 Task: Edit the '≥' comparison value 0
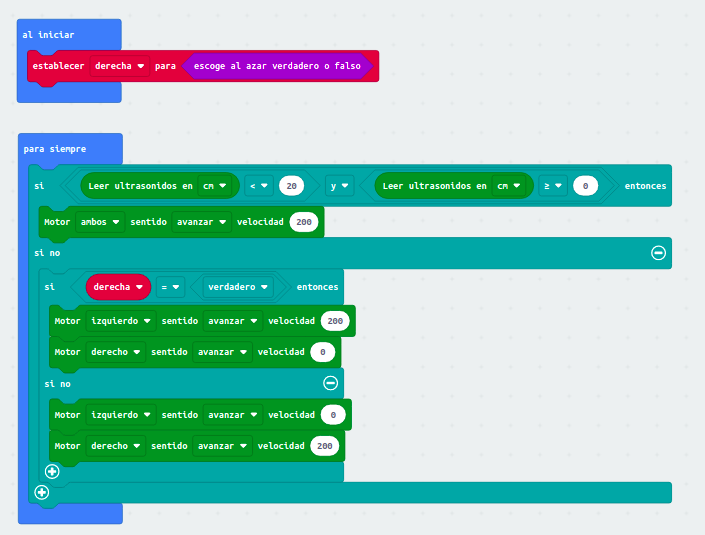click(585, 186)
